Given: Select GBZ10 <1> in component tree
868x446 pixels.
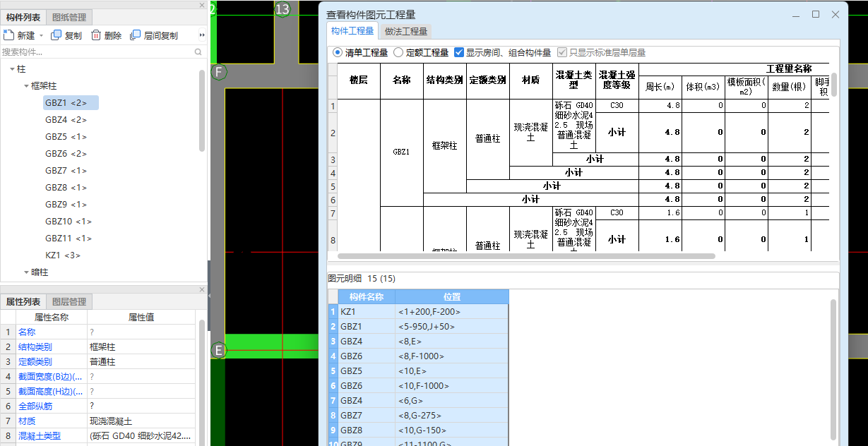Looking at the screenshot, I should [x=69, y=221].
